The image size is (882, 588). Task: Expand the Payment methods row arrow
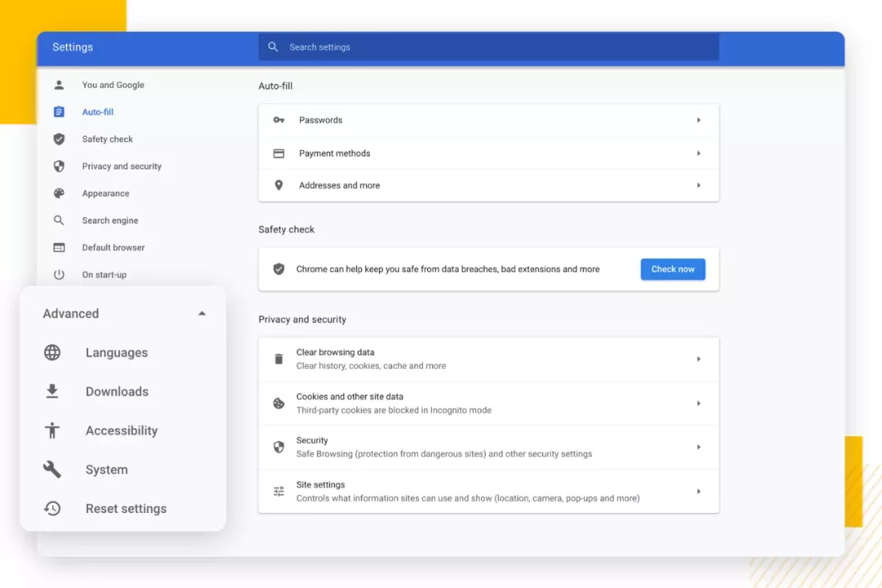[x=698, y=153]
